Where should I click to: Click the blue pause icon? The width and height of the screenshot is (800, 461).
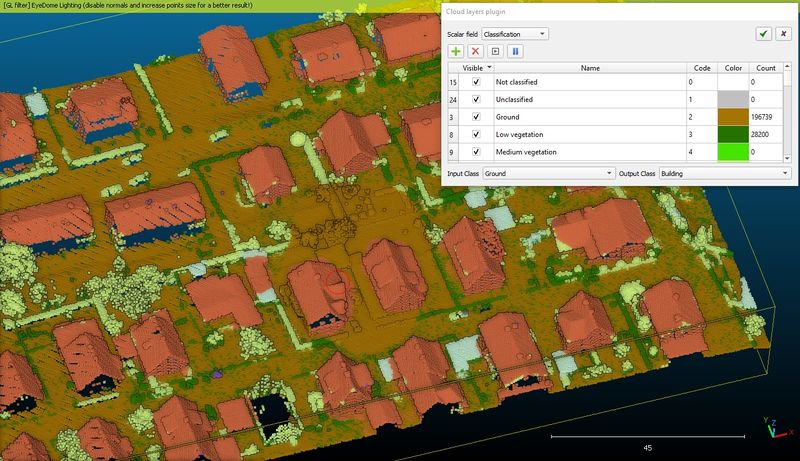pos(515,51)
